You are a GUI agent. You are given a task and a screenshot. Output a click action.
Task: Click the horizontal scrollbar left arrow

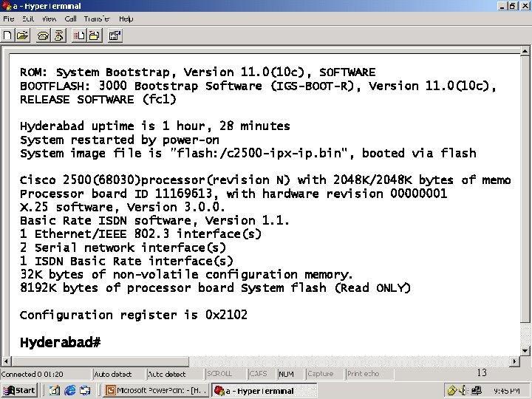coord(6,361)
